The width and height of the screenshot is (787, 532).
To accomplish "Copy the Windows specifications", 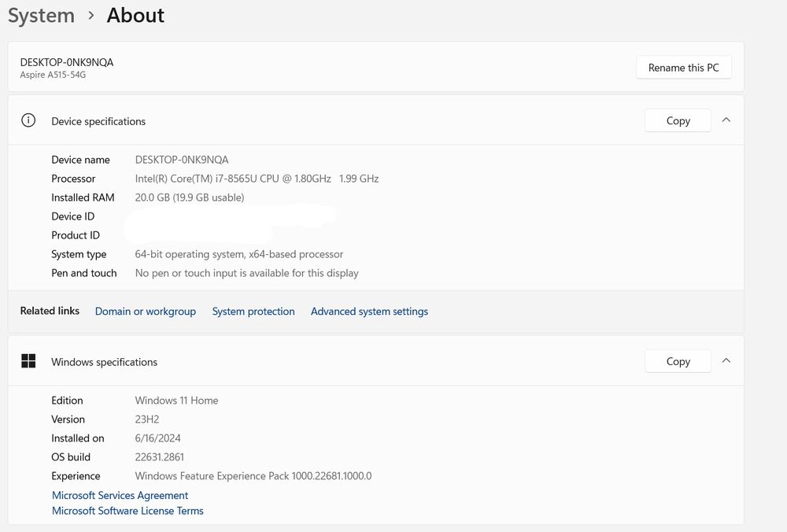I will pos(678,361).
